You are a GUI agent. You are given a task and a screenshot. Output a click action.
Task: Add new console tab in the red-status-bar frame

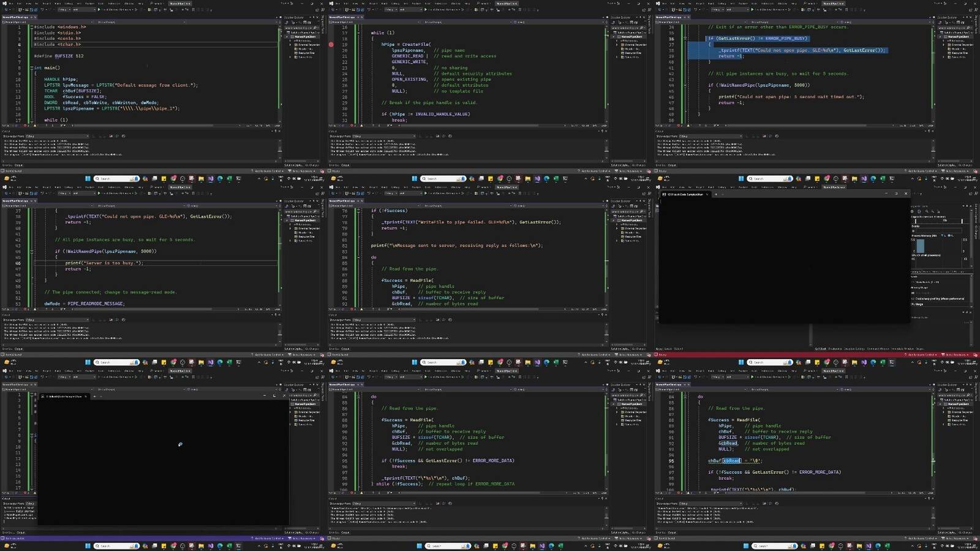pos(715,194)
